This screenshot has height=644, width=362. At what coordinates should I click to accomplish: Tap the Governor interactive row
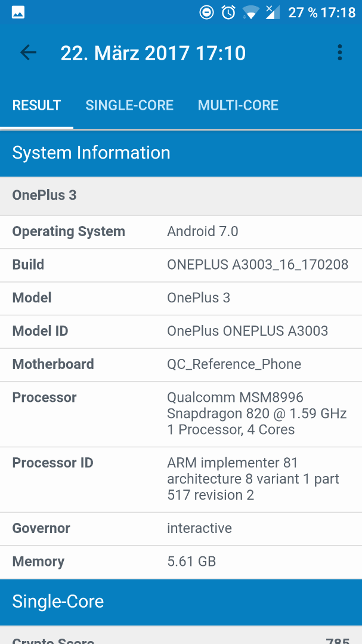[181, 528]
